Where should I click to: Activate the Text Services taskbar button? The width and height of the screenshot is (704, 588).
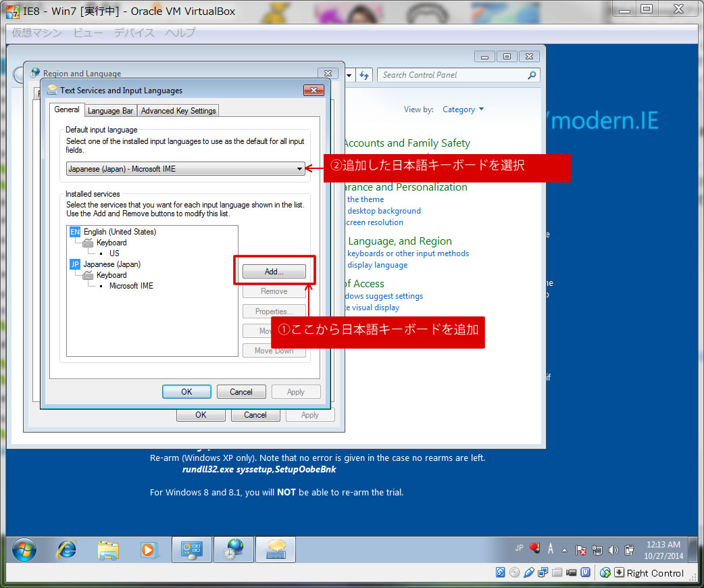pos(276,549)
